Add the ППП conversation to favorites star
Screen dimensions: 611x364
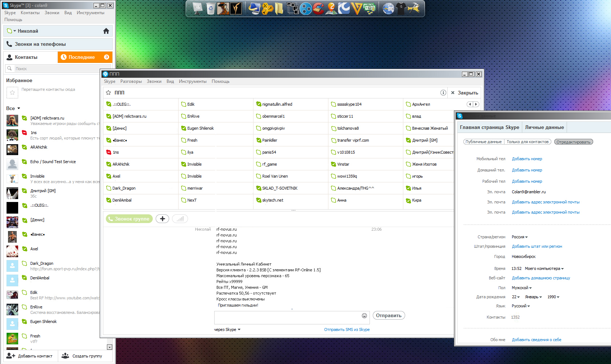point(108,93)
